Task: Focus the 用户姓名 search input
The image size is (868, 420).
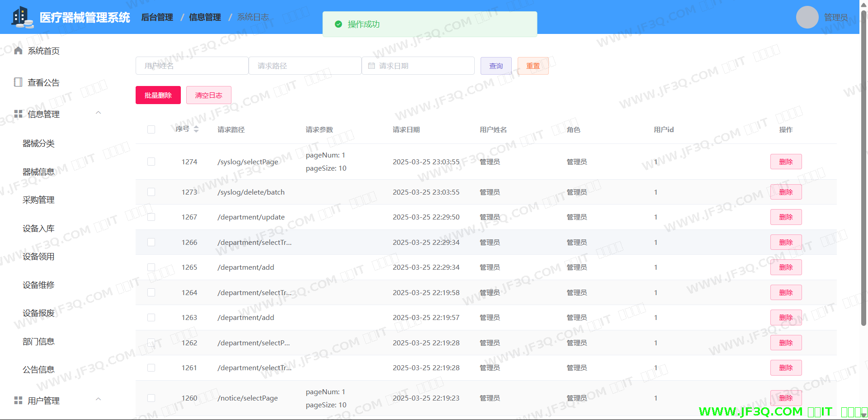Action: pyautogui.click(x=192, y=66)
